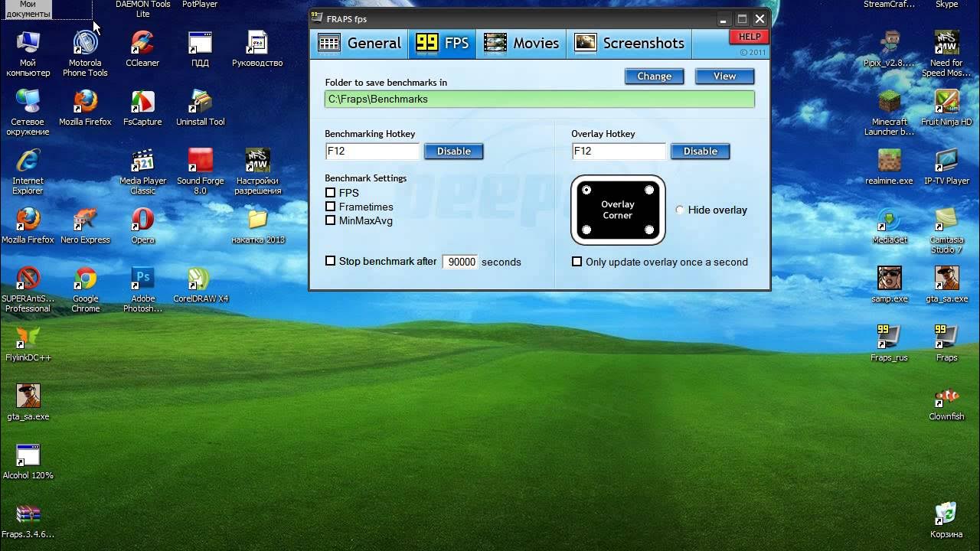The height and width of the screenshot is (551, 980).
Task: Select top-right overlay corner
Action: coord(649,190)
